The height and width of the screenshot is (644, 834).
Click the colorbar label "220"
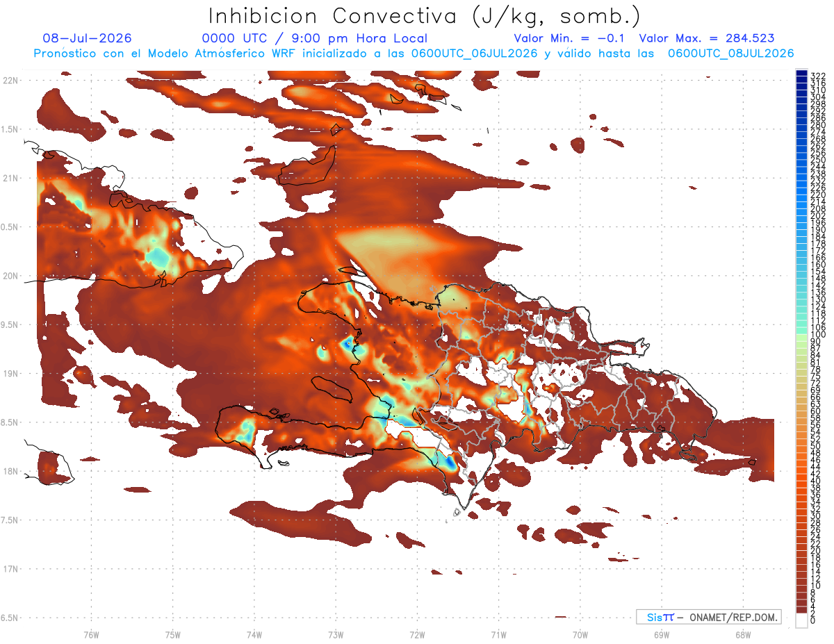pos(818,195)
